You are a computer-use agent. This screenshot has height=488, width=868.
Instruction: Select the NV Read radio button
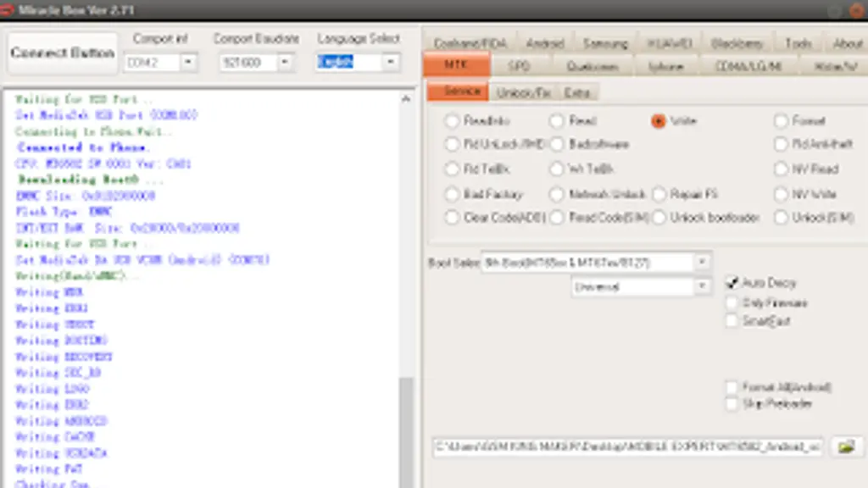coord(781,169)
